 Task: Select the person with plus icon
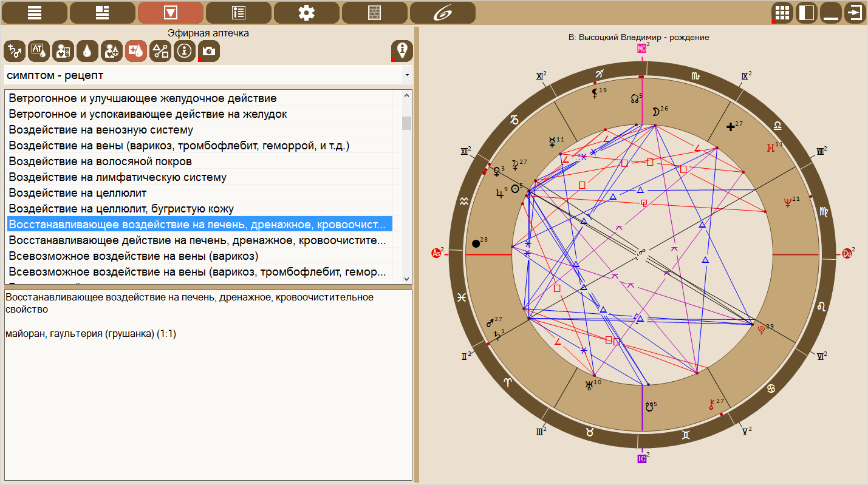pyautogui.click(x=112, y=52)
